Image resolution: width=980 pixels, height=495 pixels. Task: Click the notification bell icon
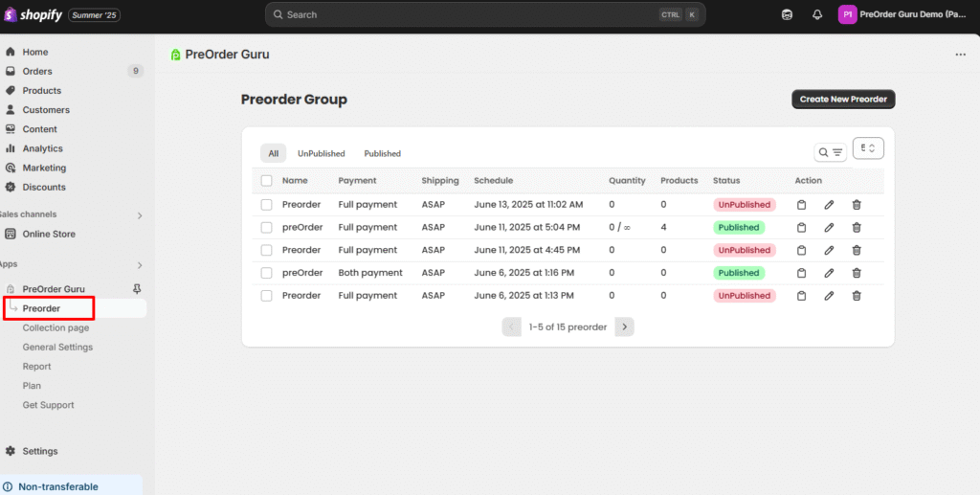coord(816,14)
